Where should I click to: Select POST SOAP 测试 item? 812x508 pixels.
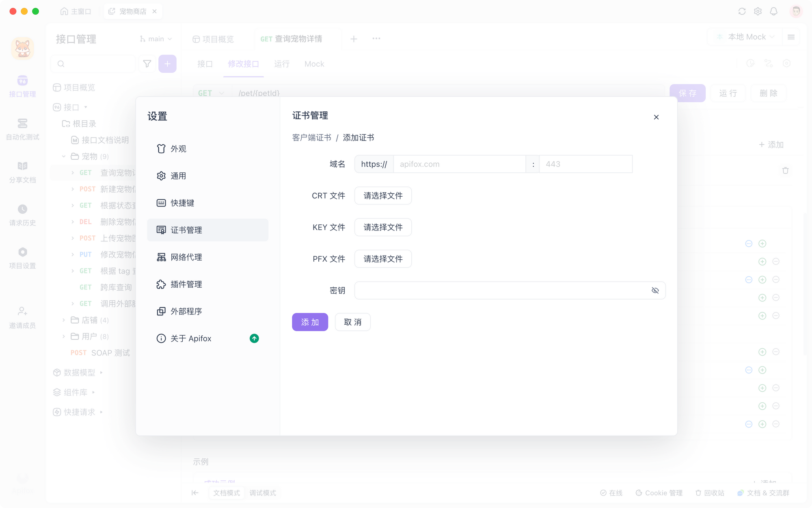100,353
